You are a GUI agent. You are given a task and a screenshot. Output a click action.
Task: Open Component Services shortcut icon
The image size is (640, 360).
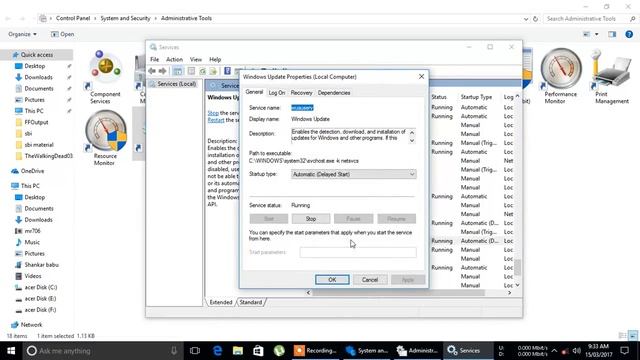pos(105,69)
